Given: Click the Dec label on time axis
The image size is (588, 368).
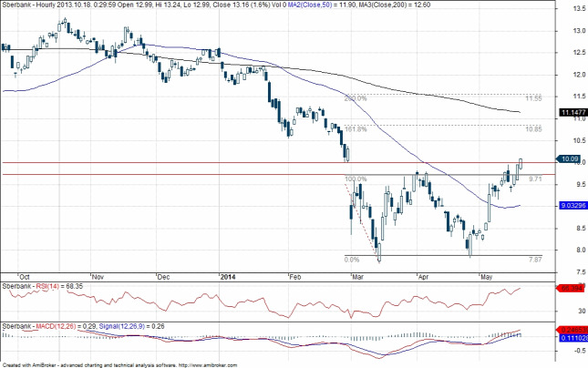Looking at the screenshot, I should click(163, 277).
